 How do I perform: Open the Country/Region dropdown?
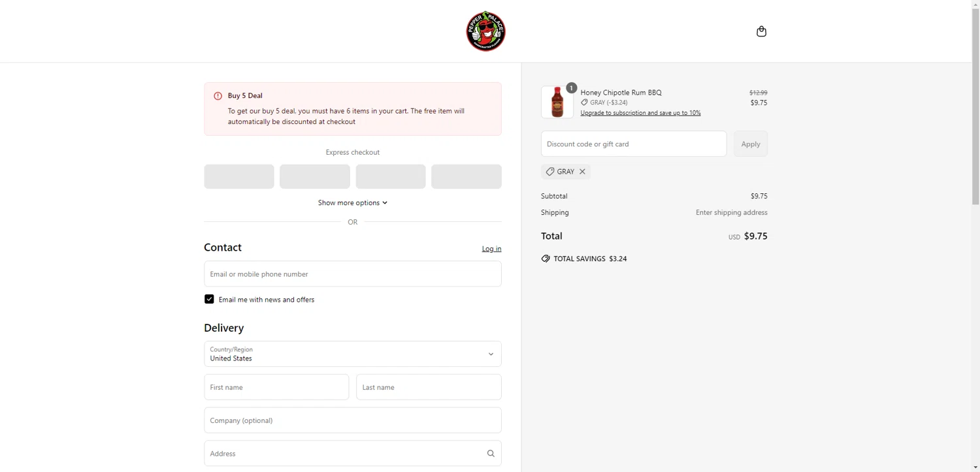click(353, 354)
